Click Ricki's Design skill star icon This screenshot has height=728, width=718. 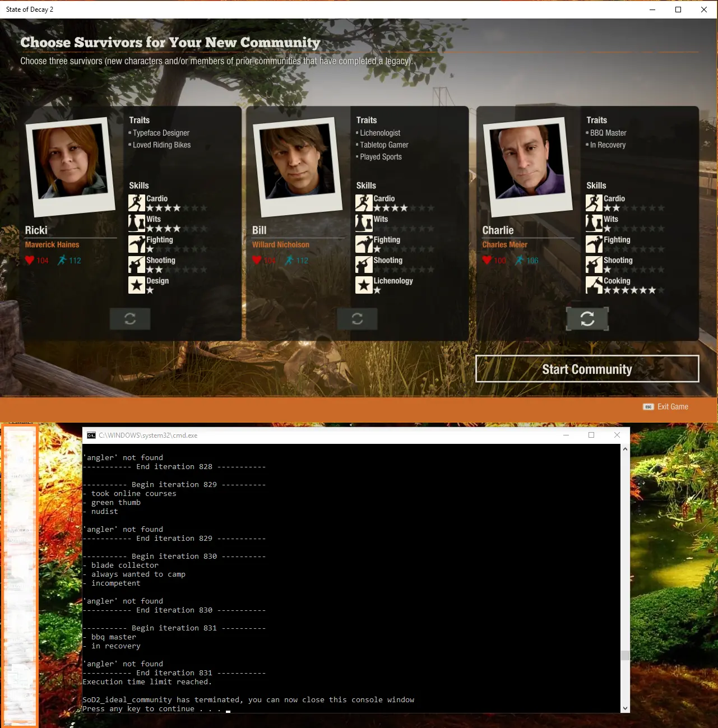[137, 285]
